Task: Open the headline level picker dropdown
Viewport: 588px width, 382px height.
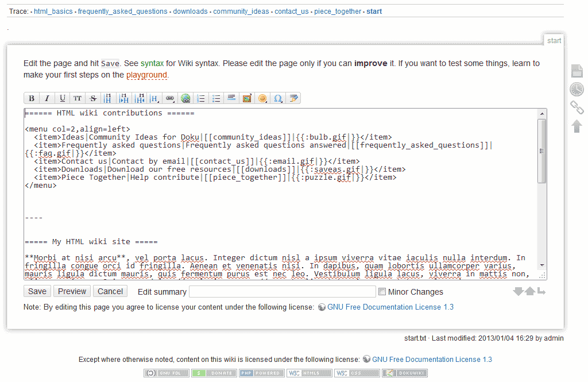Action: pos(154,98)
